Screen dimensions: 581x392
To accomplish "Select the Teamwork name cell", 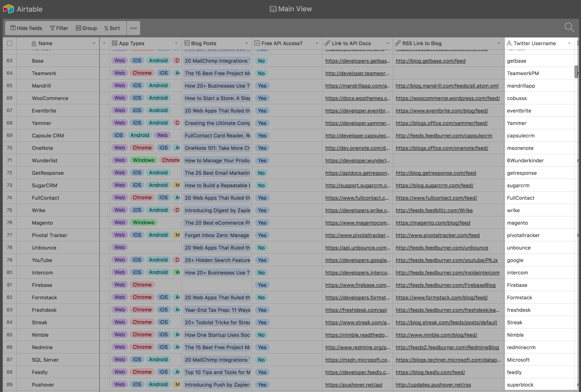I will pyautogui.click(x=58, y=73).
